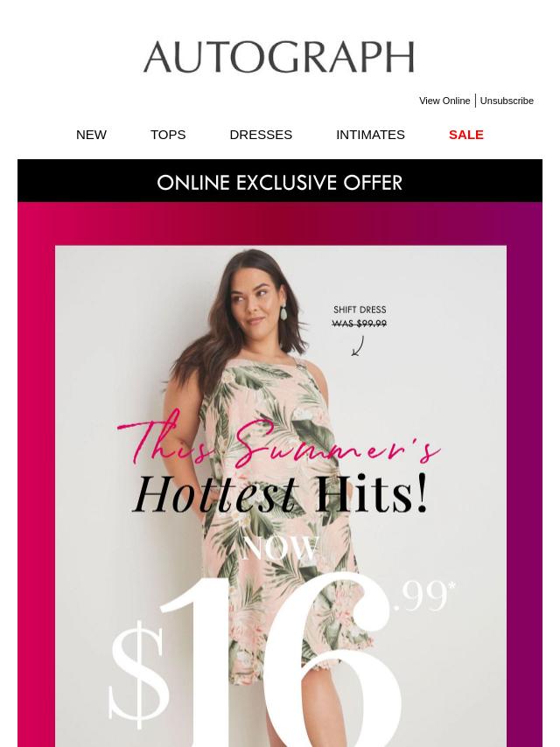This screenshot has width=560, height=747.
Task: Open the View Online link
Action: coord(444,101)
